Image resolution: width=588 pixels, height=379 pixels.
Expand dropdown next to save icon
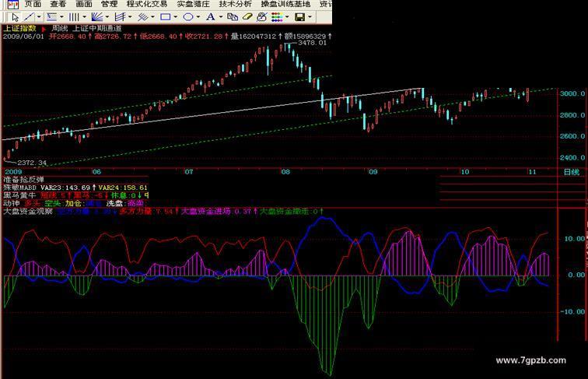310,17
